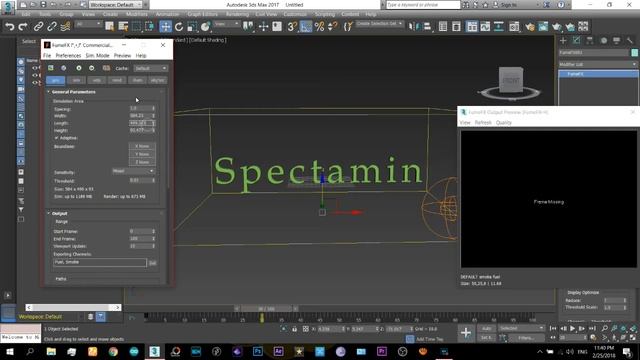
Task: Open Help menu in FumeFX window
Action: click(x=141, y=56)
